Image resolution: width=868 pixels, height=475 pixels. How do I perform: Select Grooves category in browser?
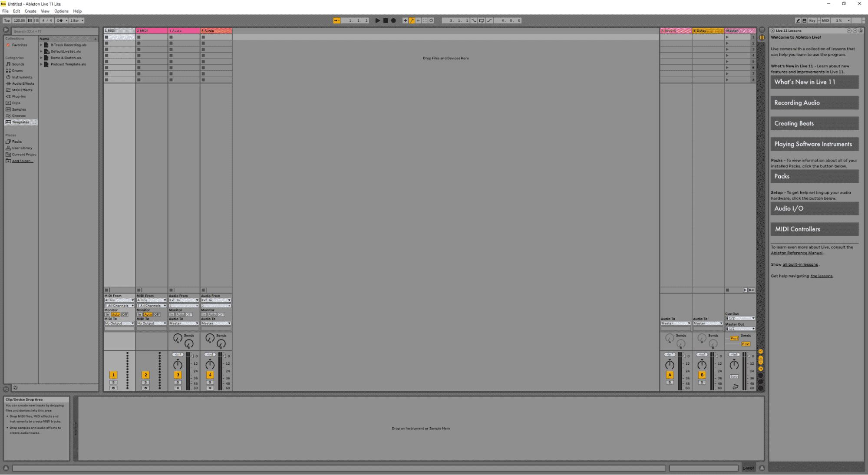click(19, 116)
